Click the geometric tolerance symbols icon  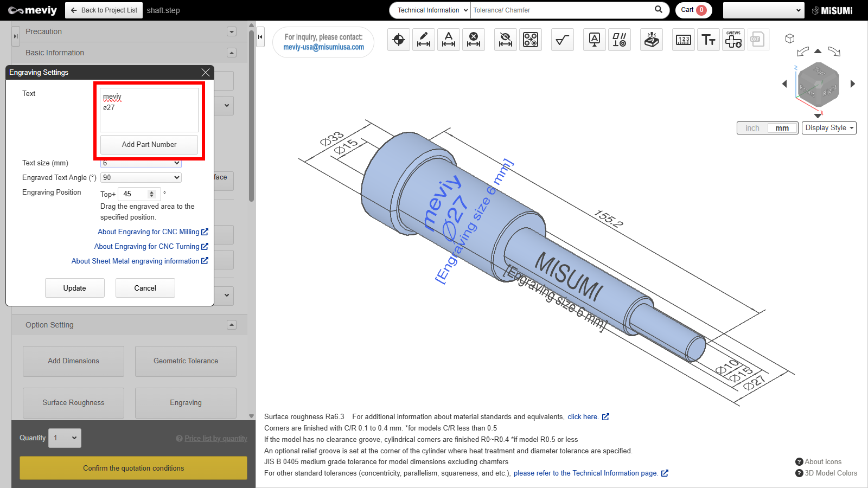coord(620,40)
